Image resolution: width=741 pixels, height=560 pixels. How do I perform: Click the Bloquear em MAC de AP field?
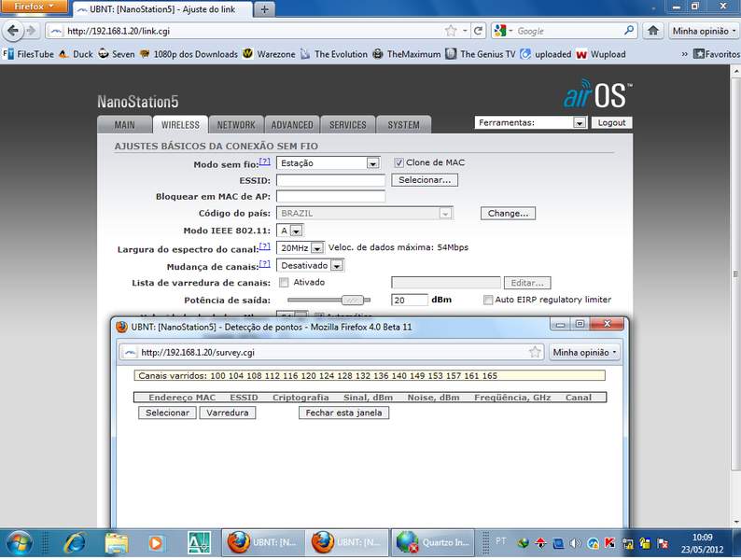coord(330,197)
